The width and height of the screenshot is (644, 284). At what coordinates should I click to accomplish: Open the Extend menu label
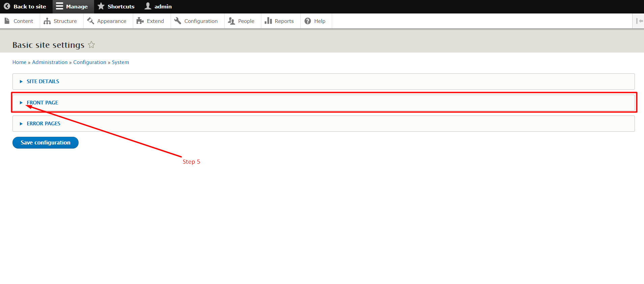(155, 21)
